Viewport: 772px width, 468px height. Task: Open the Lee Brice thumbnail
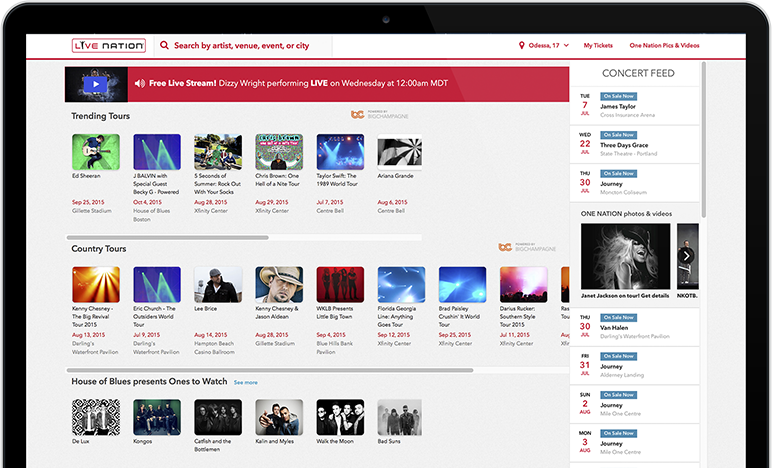(x=218, y=284)
